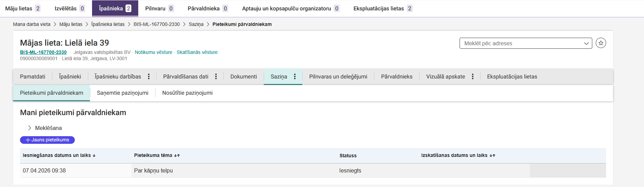Screen dimensions: 644x187
Task: Open the row dated 07.04.2026 09:38
Action: (313, 171)
